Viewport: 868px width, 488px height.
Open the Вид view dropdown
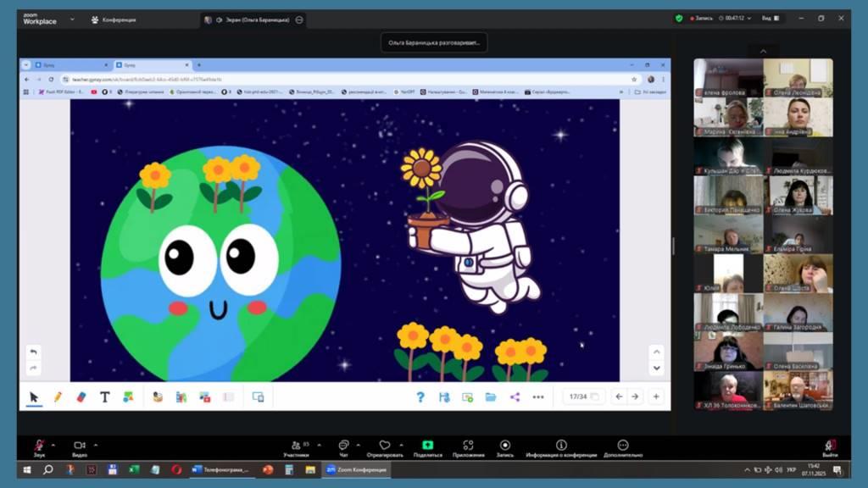(771, 18)
